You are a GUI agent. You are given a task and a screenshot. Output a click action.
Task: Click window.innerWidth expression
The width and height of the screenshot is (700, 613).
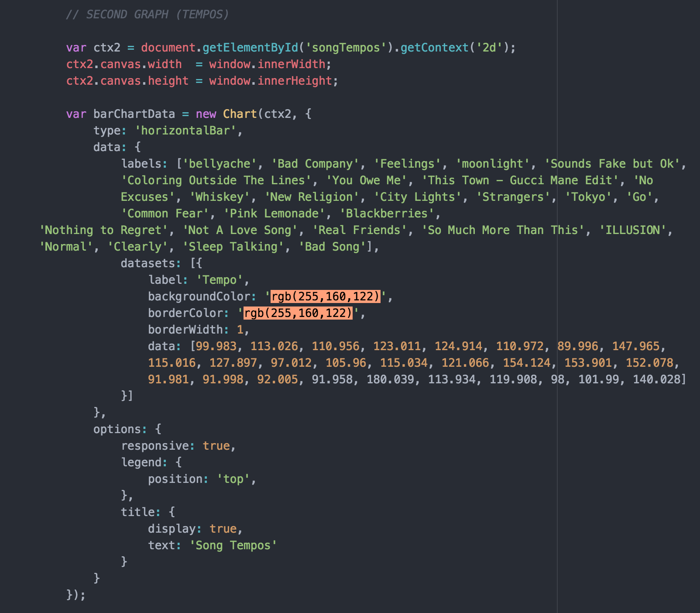pyautogui.click(x=267, y=64)
